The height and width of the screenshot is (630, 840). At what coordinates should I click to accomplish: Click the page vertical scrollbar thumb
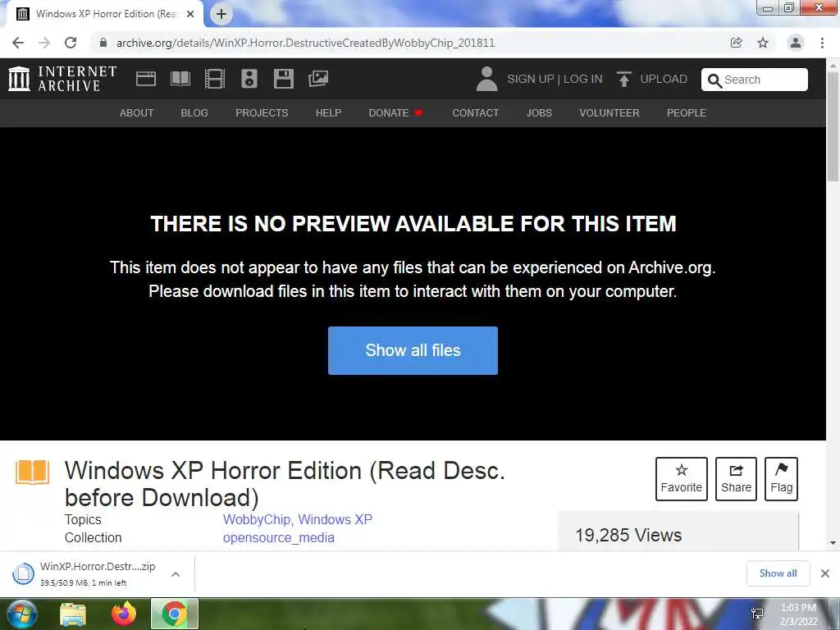tap(833, 126)
